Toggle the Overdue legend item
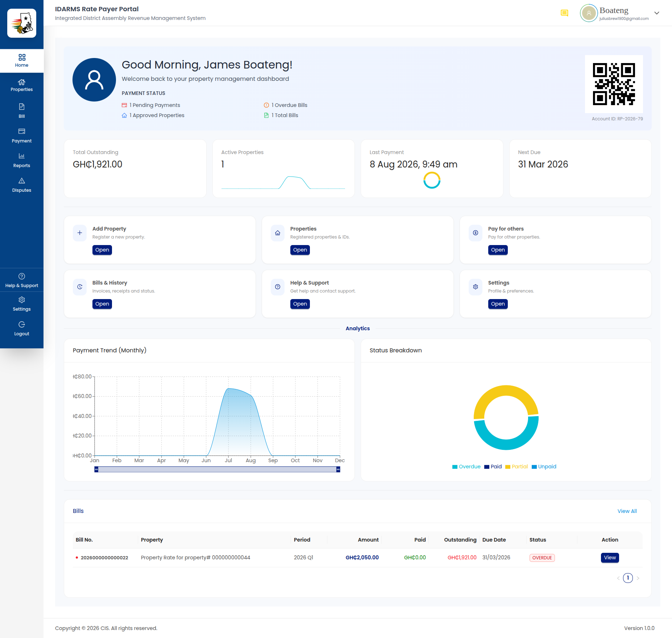 click(x=466, y=467)
